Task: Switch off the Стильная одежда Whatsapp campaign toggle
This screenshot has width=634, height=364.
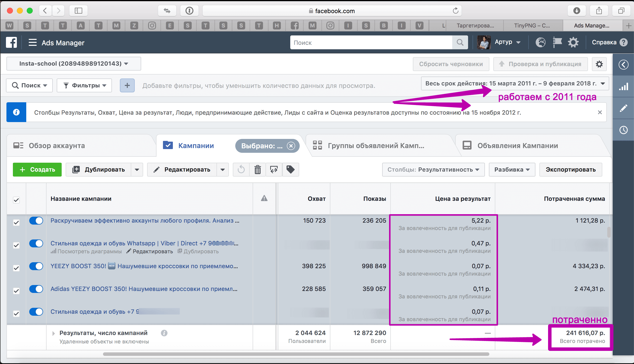Action: point(36,243)
